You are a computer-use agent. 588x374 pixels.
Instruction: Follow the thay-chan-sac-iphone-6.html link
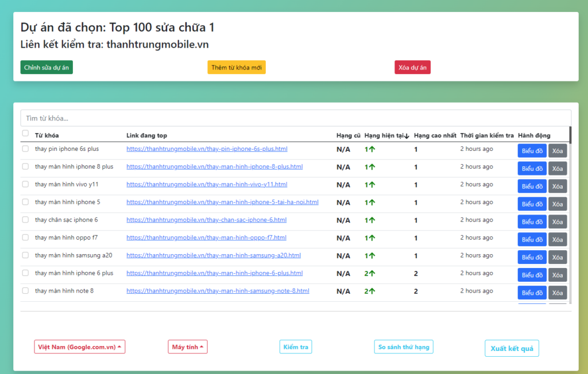point(206,220)
